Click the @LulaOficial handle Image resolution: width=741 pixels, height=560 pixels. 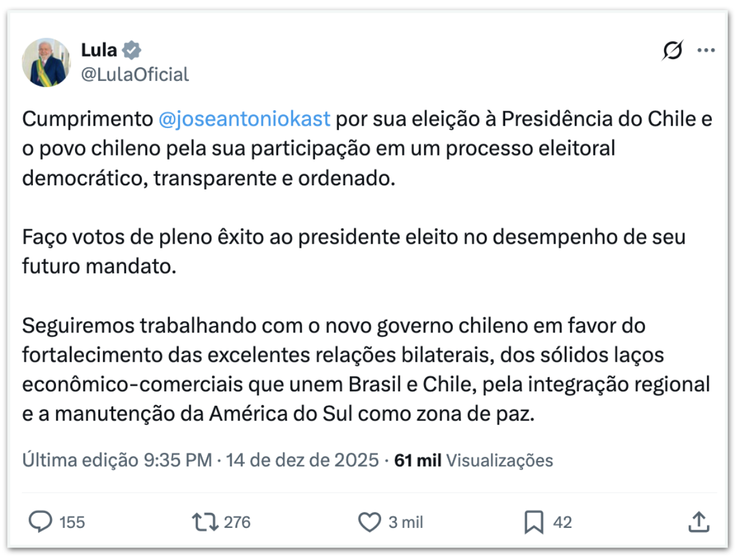tap(135, 74)
